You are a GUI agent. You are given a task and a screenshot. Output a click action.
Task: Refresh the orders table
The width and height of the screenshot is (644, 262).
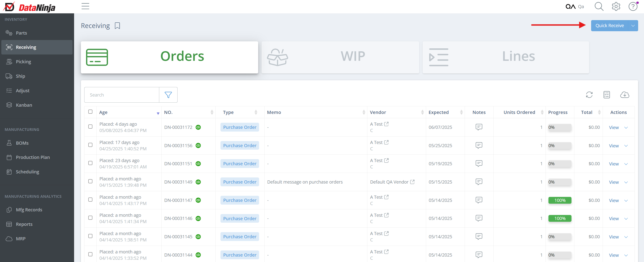[x=589, y=95]
